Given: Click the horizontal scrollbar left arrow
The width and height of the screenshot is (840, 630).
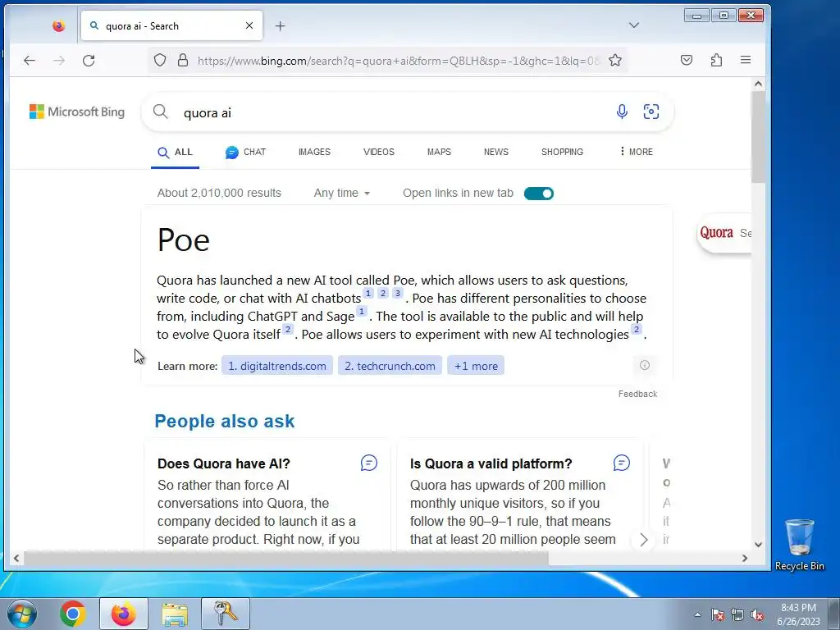Looking at the screenshot, I should (x=16, y=558).
